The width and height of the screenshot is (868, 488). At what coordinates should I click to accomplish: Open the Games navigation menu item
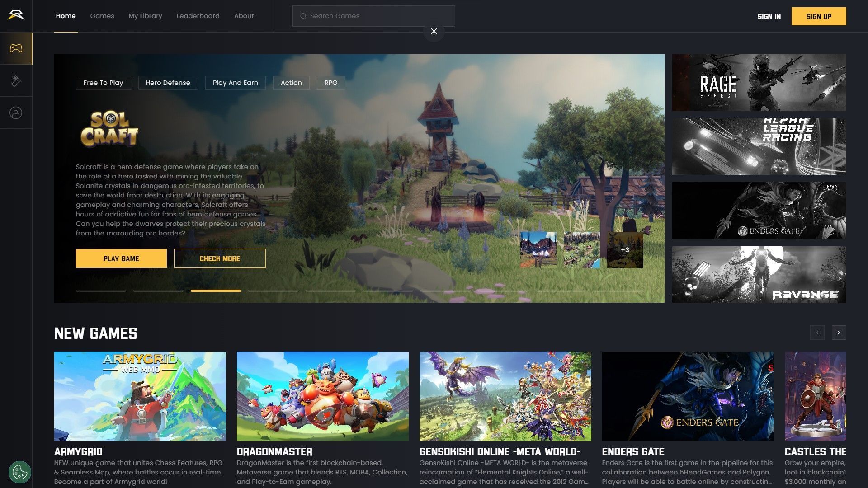102,16
